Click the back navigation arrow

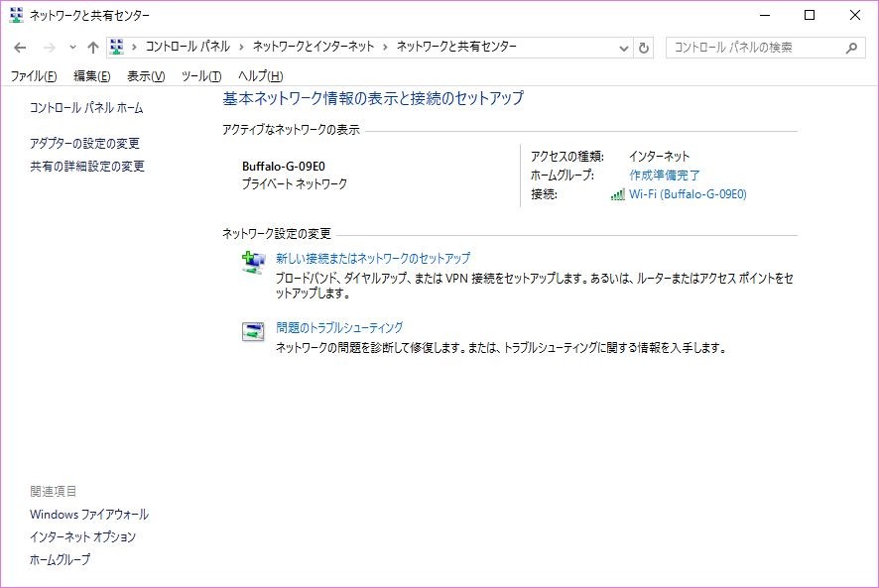pyautogui.click(x=21, y=48)
